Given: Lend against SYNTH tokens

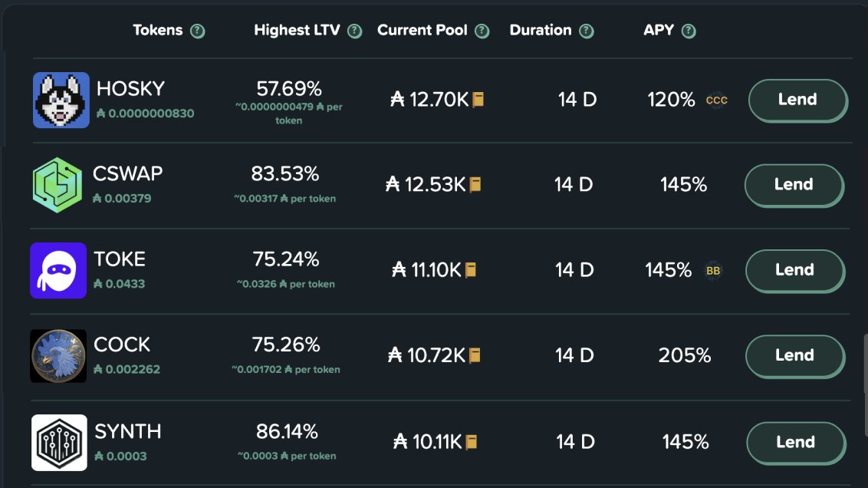Looking at the screenshot, I should coord(796,443).
